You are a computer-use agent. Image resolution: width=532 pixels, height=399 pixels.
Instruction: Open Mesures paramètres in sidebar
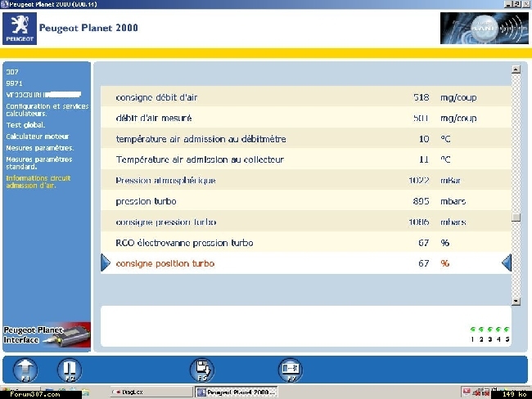pos(40,148)
